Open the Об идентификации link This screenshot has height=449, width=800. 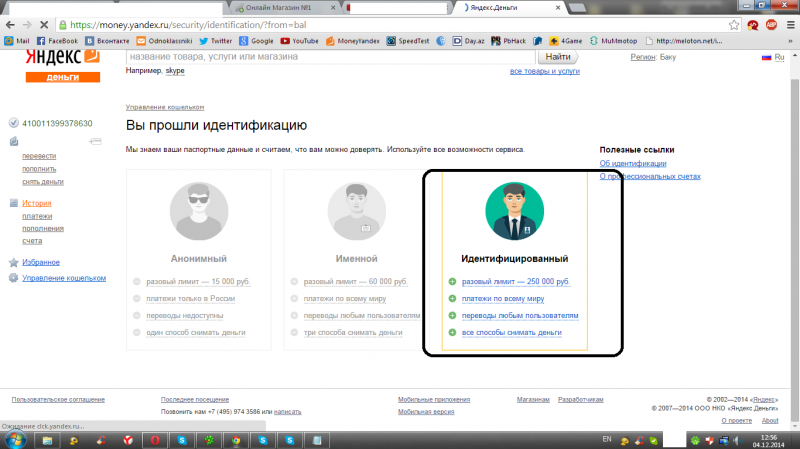[633, 164]
